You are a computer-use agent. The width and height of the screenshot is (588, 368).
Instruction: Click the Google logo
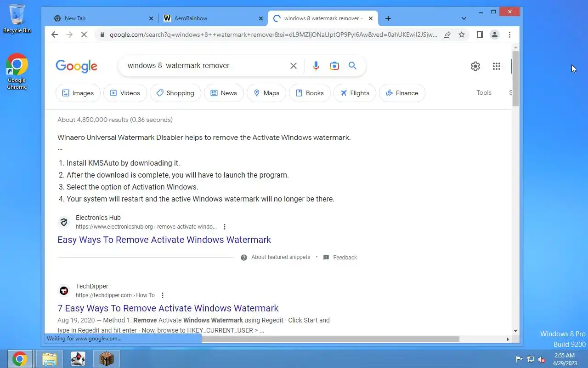coord(77,66)
